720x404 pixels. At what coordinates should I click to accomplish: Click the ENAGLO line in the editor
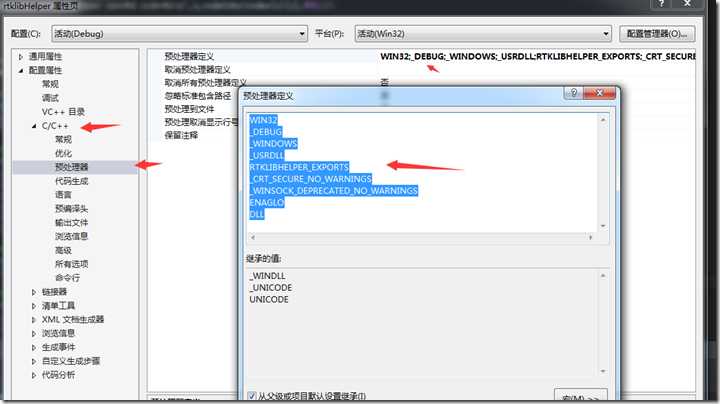267,202
